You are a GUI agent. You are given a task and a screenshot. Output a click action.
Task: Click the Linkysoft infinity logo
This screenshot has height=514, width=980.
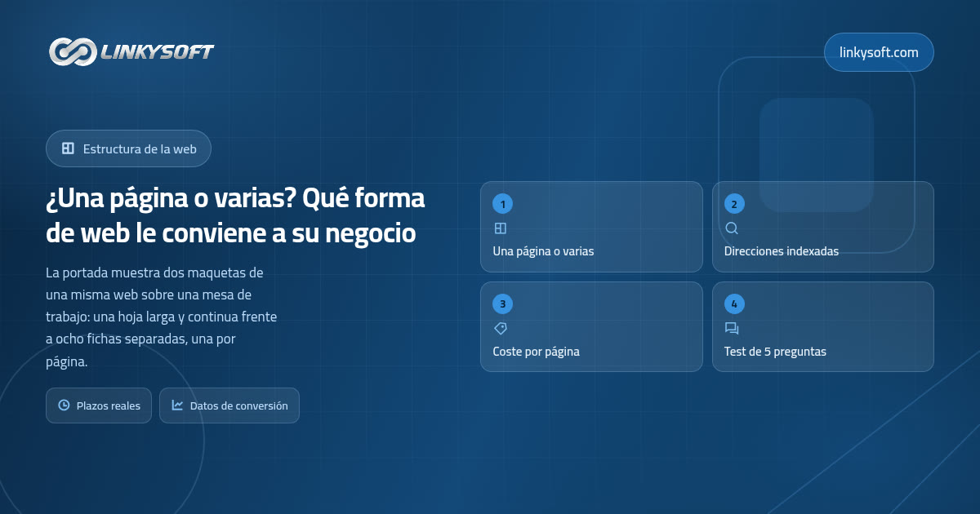pos(72,52)
